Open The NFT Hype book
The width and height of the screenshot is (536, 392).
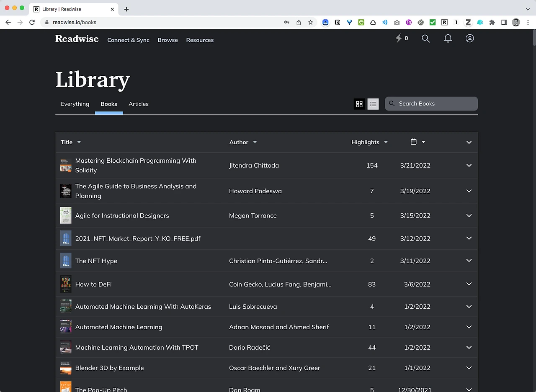pos(96,261)
